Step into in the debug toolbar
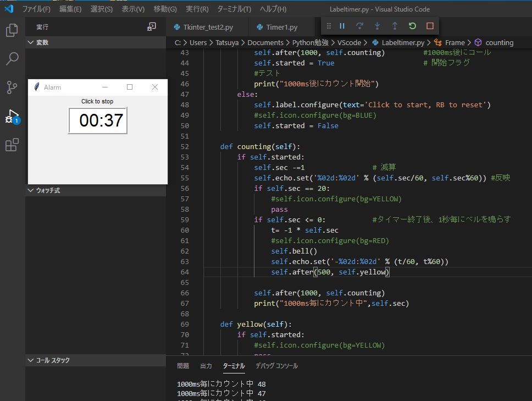The width and height of the screenshot is (532, 401). pos(377,26)
